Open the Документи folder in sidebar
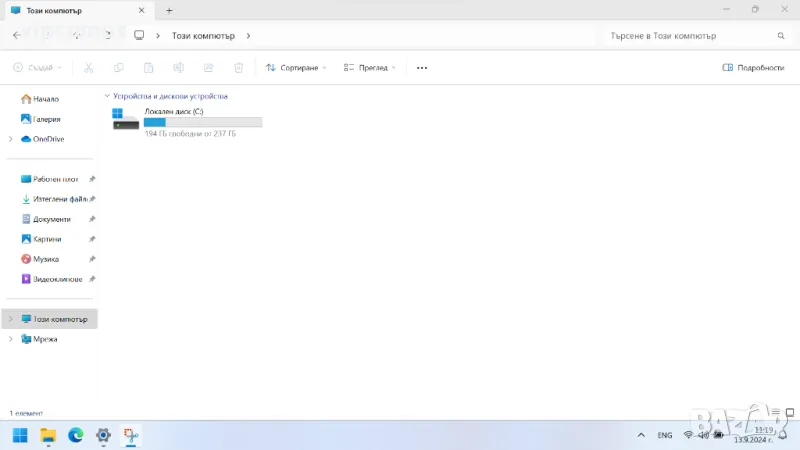The width and height of the screenshot is (800, 450). (x=51, y=219)
